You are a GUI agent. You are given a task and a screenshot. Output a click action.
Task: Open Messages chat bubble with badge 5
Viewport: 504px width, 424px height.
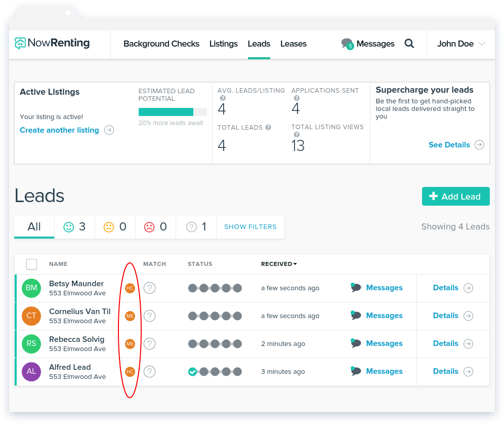(x=347, y=44)
